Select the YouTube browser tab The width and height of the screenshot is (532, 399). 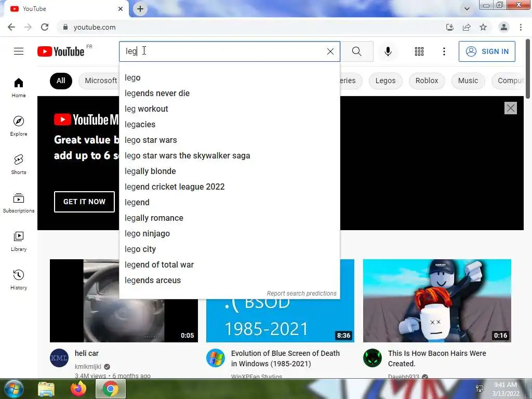[x=66, y=9]
